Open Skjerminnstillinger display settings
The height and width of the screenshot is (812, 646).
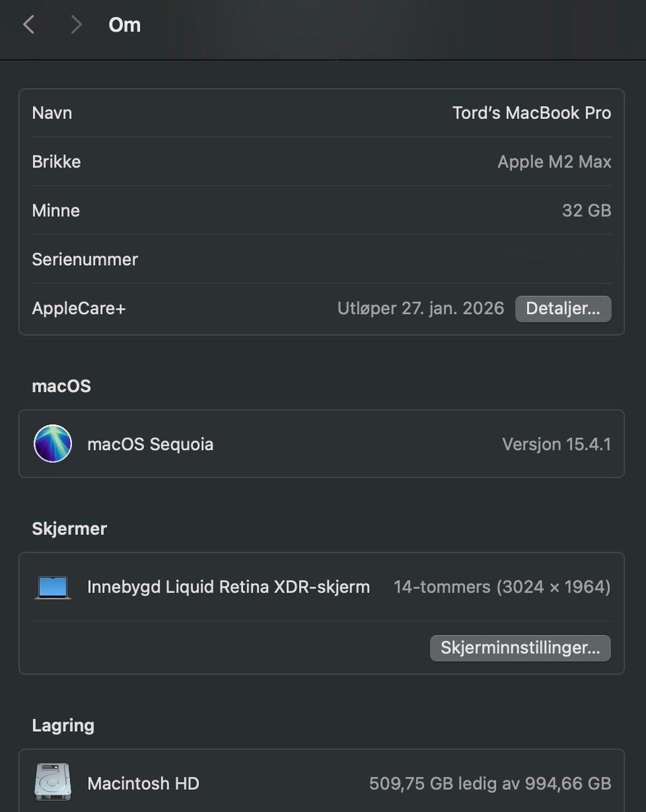click(520, 649)
